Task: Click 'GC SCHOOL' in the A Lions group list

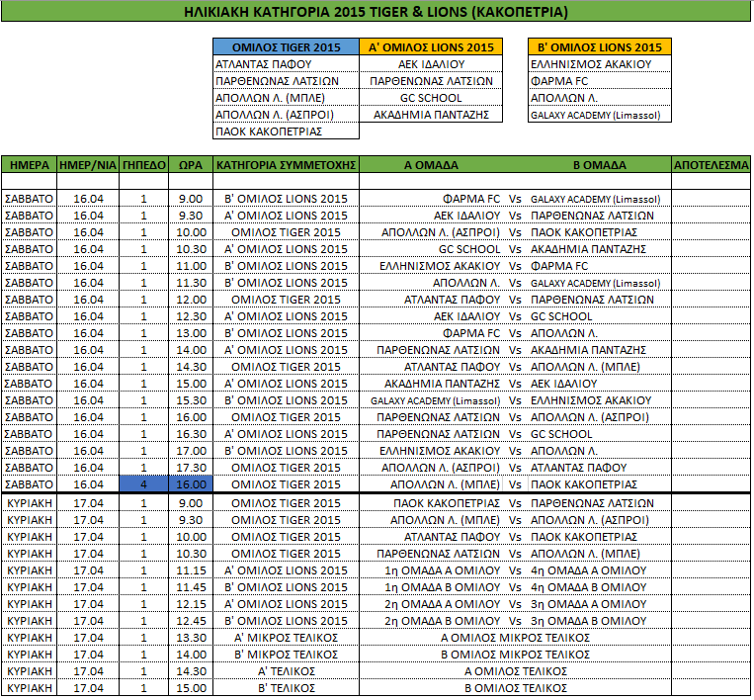Action: [431, 98]
